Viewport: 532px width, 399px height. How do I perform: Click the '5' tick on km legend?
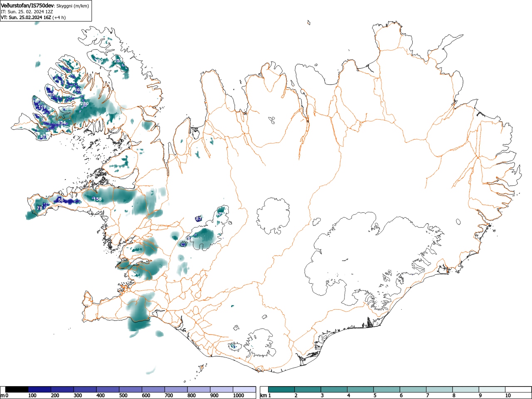click(x=375, y=396)
